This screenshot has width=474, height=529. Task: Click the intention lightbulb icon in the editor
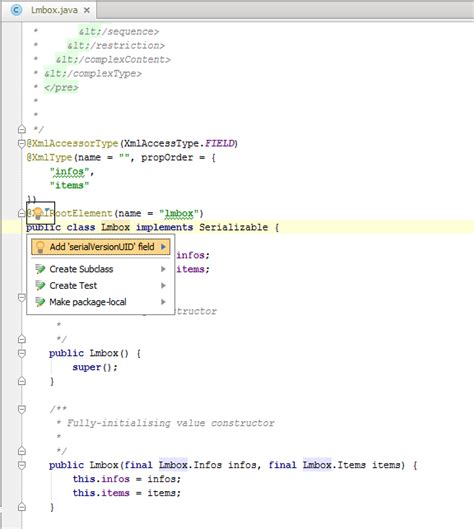point(38,213)
